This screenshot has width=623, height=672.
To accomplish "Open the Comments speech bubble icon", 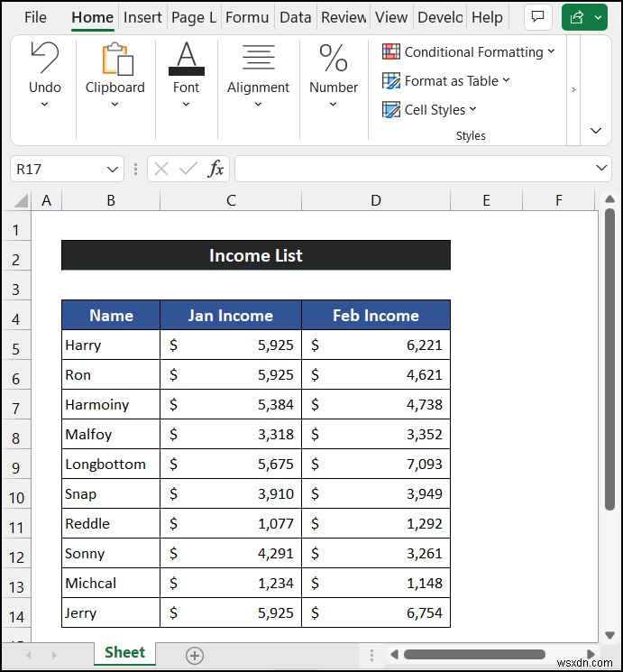I will (538, 17).
